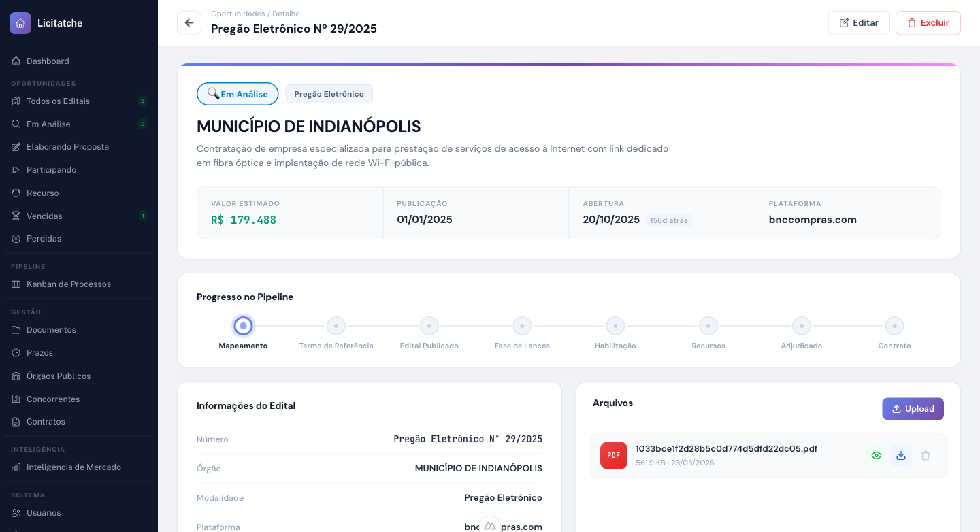Viewport: 980px width, 532px height.
Task: Open Dashboard from the sidebar
Action: tap(48, 61)
